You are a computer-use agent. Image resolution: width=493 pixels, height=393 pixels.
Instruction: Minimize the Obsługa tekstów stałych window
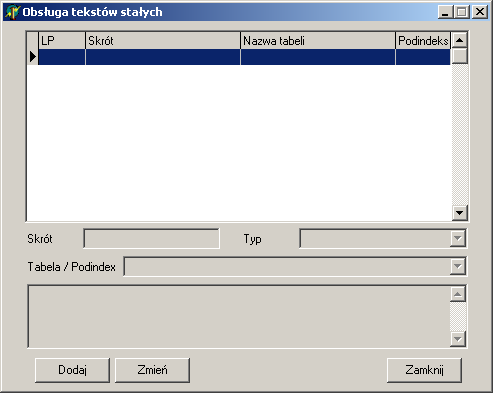[x=445, y=12]
